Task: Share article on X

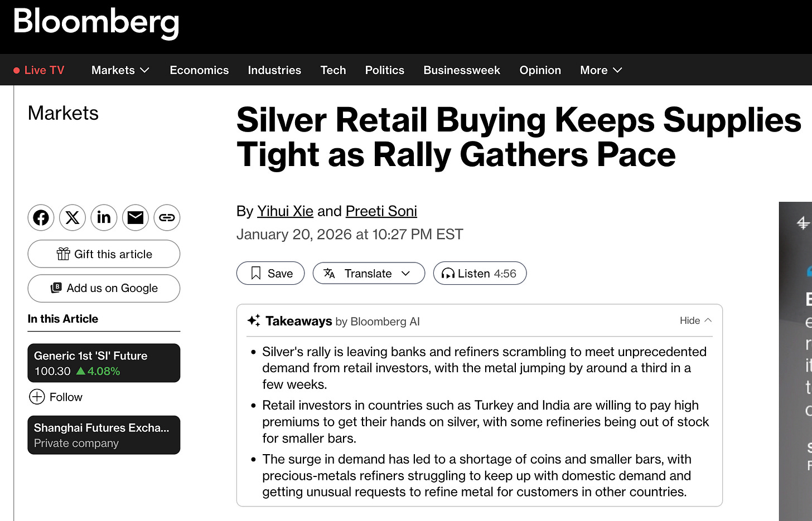Action: pyautogui.click(x=72, y=217)
